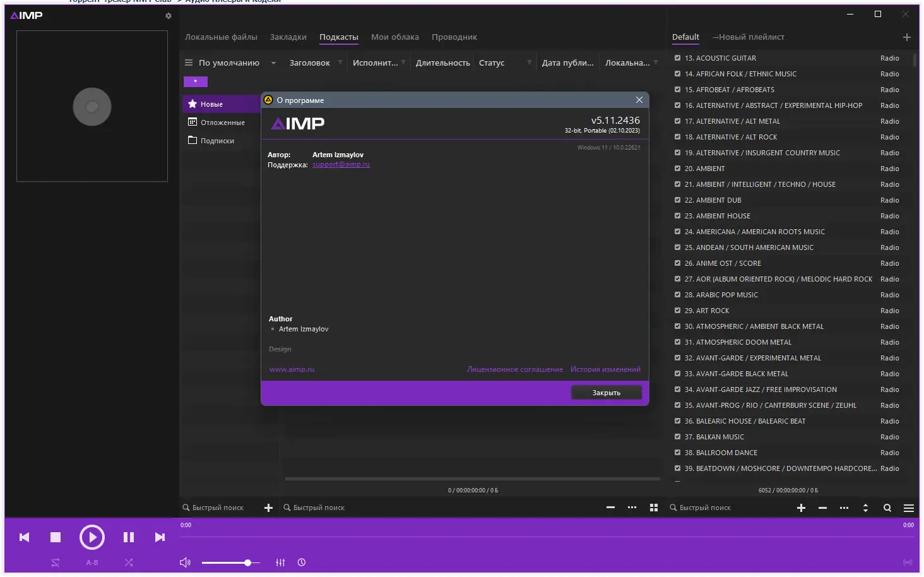Open the AIMP settings gear
Screen dimensions: 924x577
tap(168, 16)
